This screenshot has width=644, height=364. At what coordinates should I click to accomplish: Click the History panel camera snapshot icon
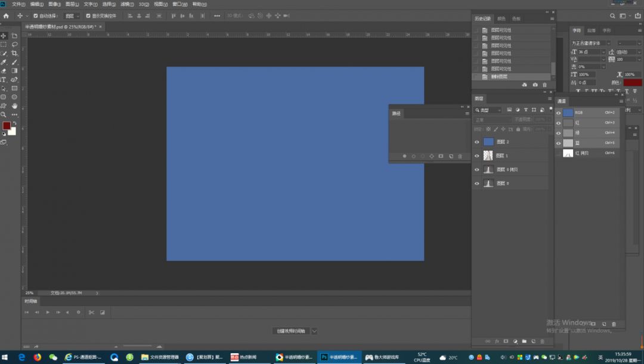(534, 85)
